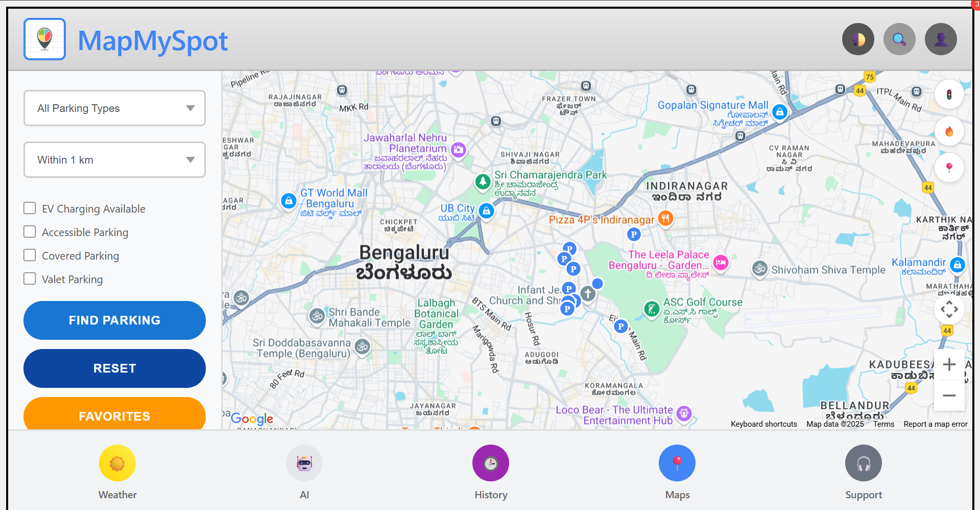Viewport: 980px width, 510px height.
Task: Click Jawaharlal Nehru Planetarium camera marker
Action: 459,149
